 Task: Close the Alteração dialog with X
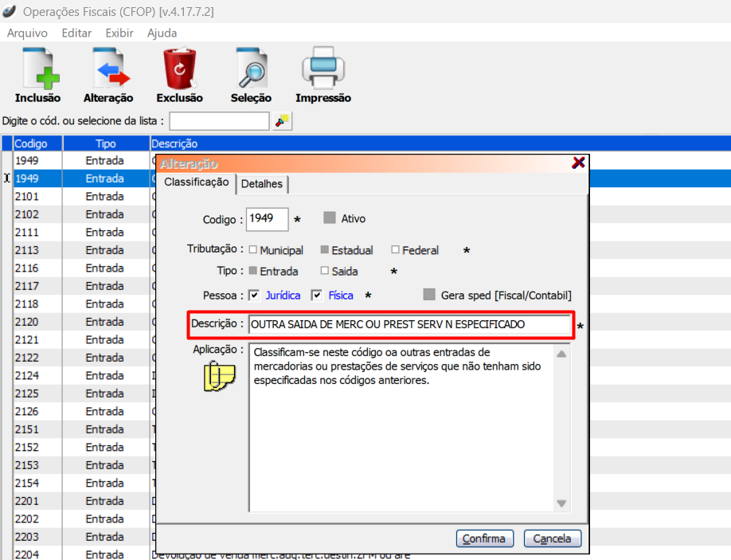pyautogui.click(x=579, y=163)
